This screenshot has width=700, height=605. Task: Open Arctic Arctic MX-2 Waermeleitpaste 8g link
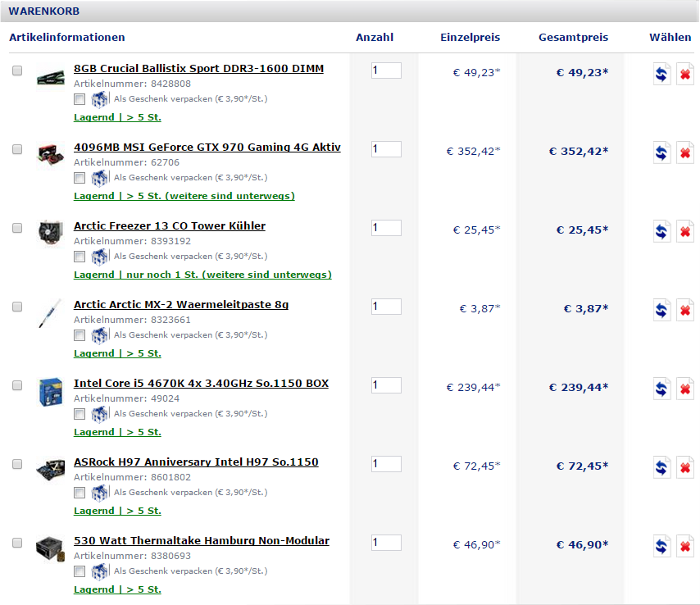point(181,305)
